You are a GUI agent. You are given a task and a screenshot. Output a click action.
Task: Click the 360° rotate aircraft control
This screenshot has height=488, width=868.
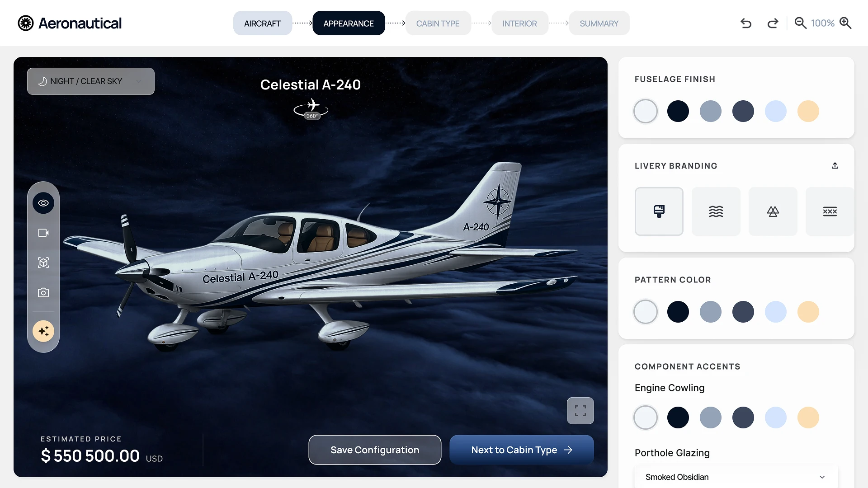pos(311,109)
